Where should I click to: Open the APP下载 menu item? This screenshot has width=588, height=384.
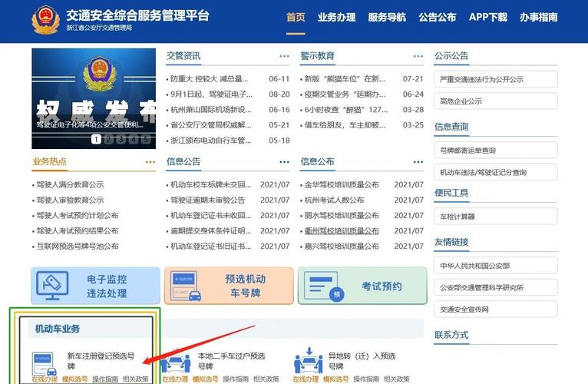point(488,17)
